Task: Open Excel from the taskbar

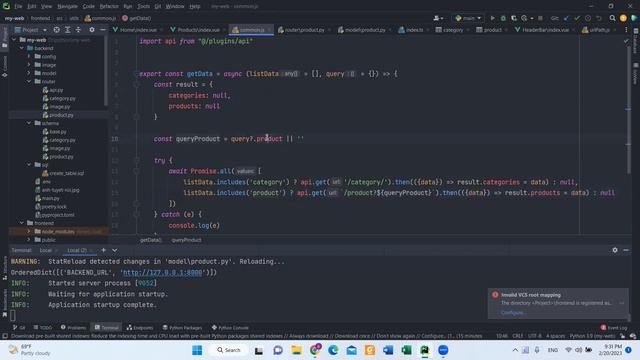Action: 407,350
